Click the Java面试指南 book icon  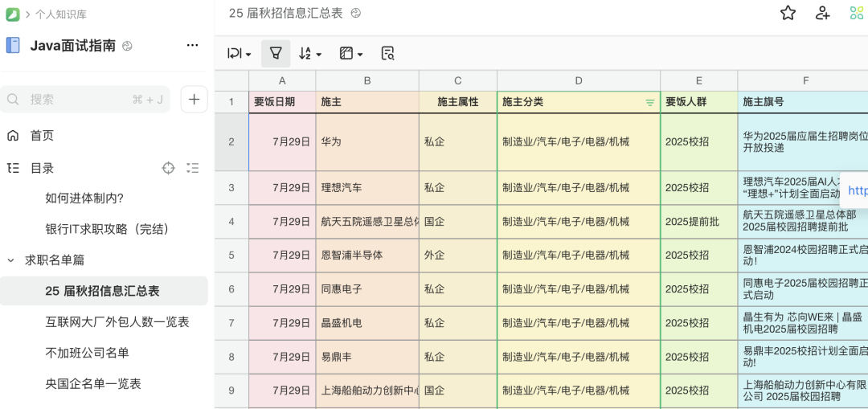(13, 45)
